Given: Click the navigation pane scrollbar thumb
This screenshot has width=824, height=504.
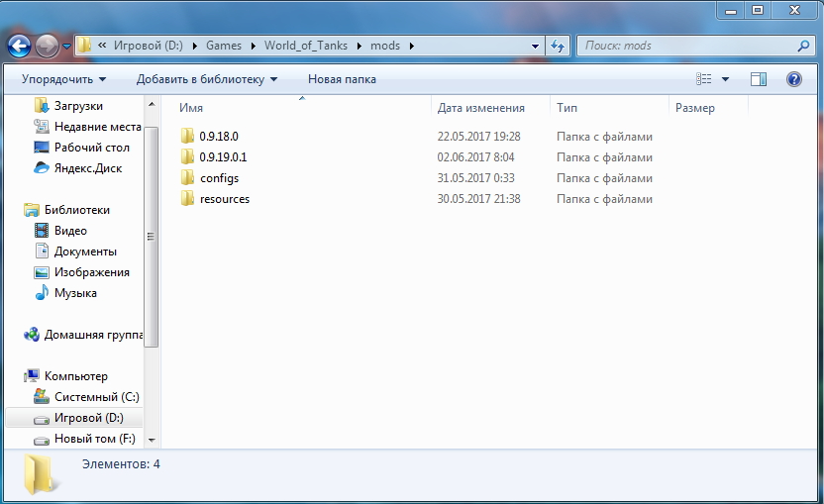Looking at the screenshot, I should coord(152,237).
